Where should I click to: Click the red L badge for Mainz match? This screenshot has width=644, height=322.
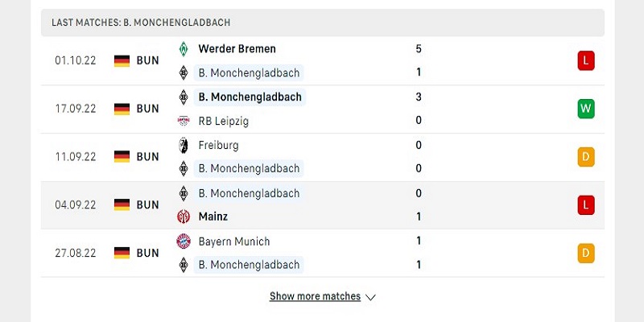coord(586,205)
